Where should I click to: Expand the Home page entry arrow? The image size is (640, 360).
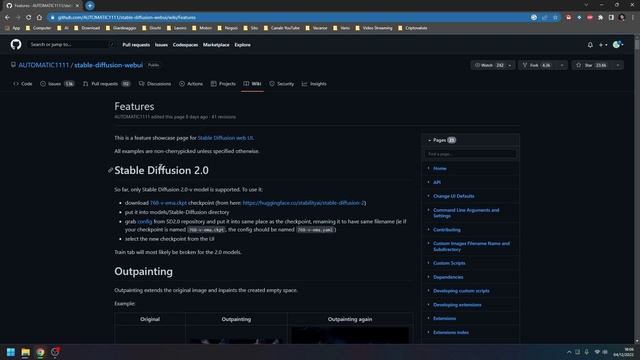click(428, 168)
